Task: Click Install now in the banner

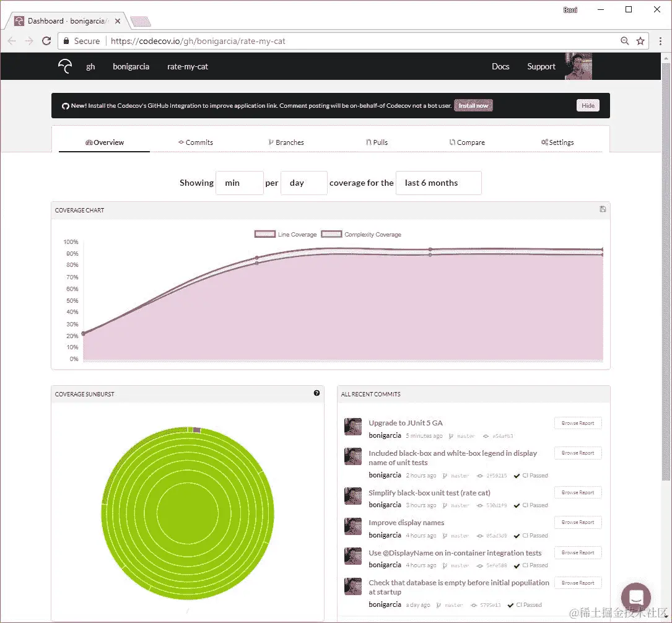Action: tap(473, 105)
